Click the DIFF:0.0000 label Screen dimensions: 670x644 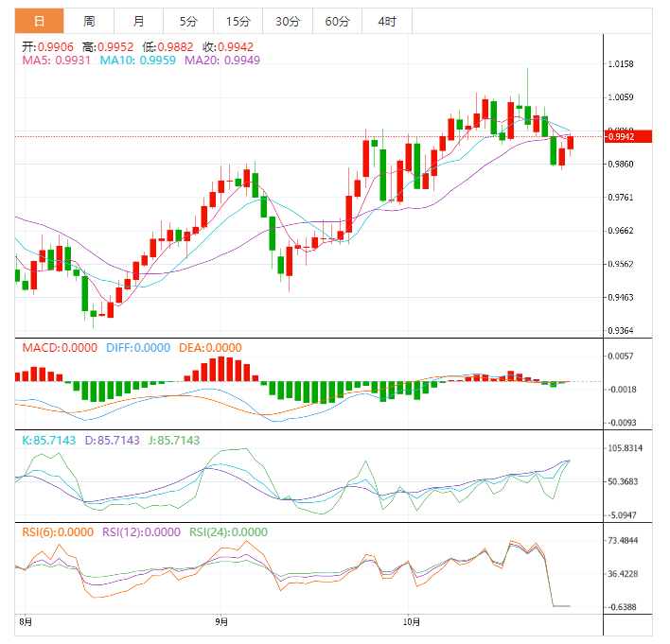tap(136, 348)
